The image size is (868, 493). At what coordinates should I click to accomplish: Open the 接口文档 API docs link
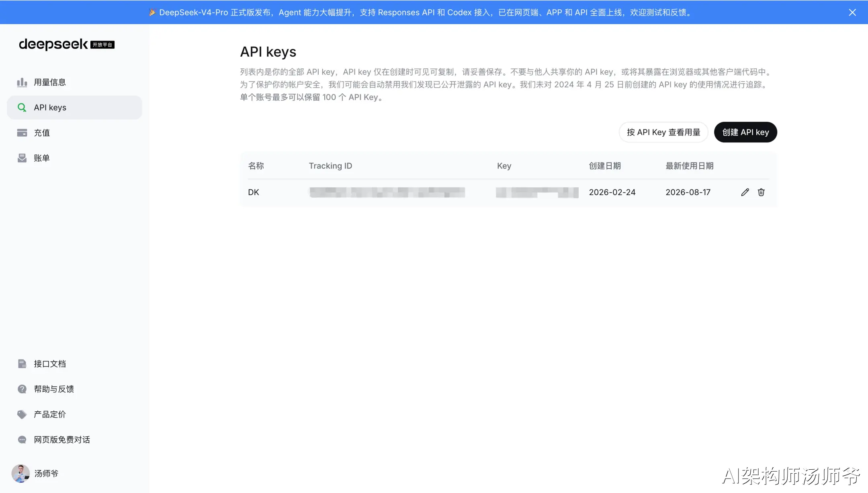point(74,364)
